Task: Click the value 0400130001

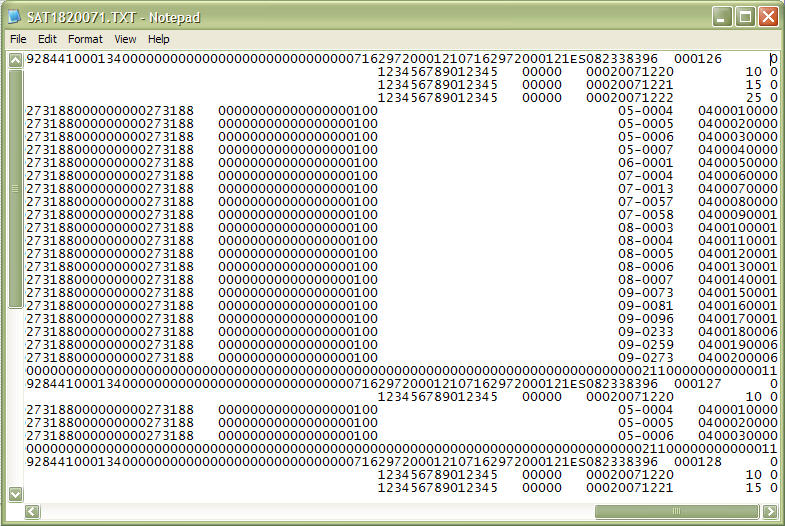Action: click(738, 267)
